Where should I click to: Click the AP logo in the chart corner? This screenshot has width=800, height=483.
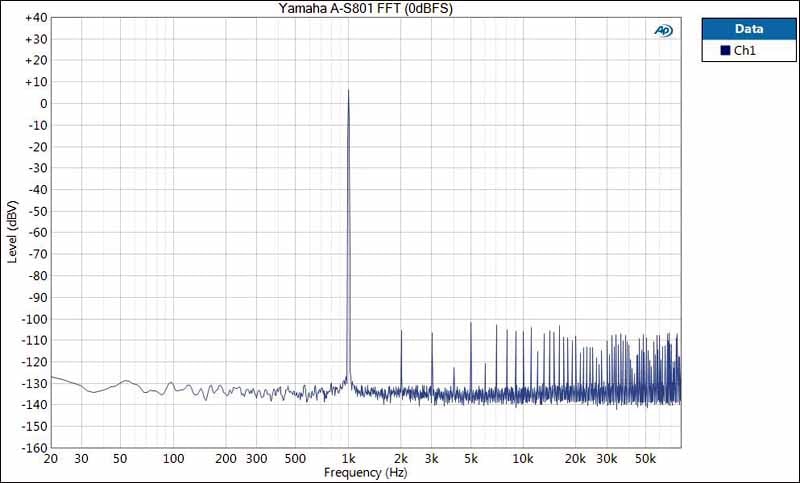663,31
